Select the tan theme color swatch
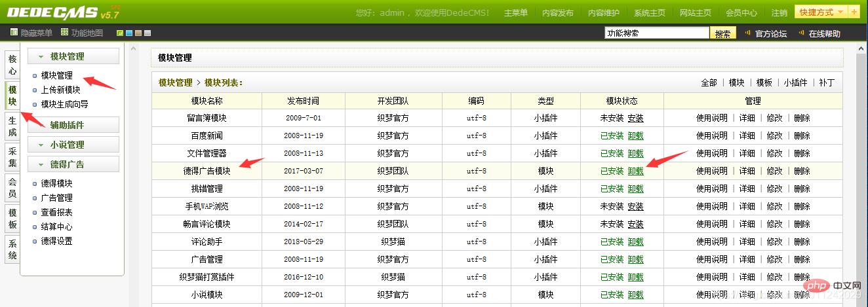 click(138, 33)
